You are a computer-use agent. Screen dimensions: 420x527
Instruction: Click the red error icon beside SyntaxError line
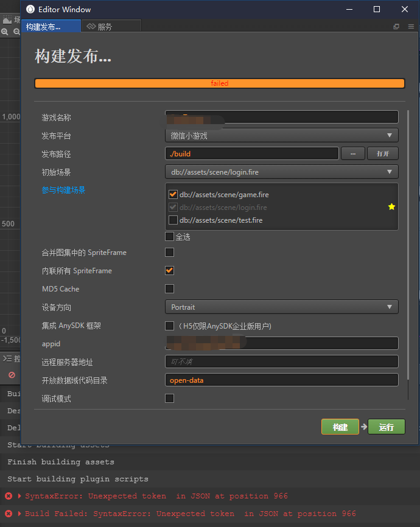point(9,496)
